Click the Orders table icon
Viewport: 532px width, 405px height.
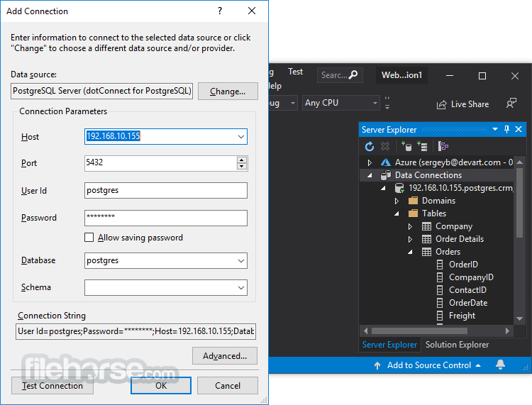(426, 252)
